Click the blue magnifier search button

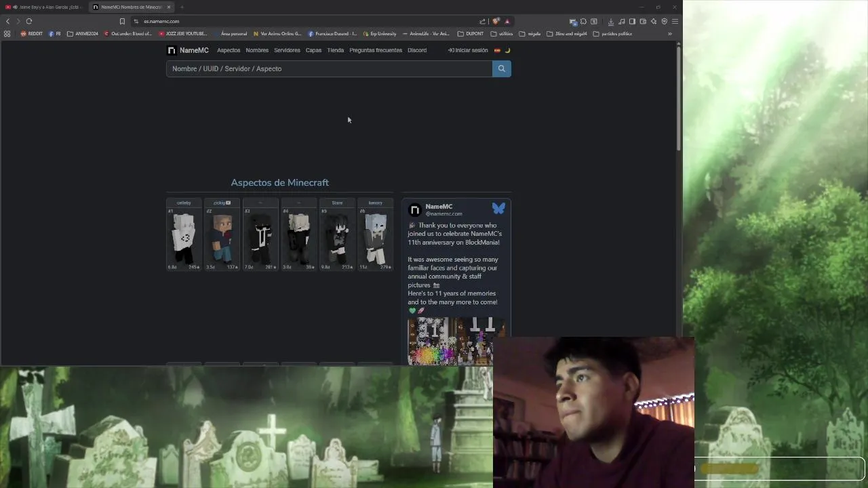[x=502, y=68]
